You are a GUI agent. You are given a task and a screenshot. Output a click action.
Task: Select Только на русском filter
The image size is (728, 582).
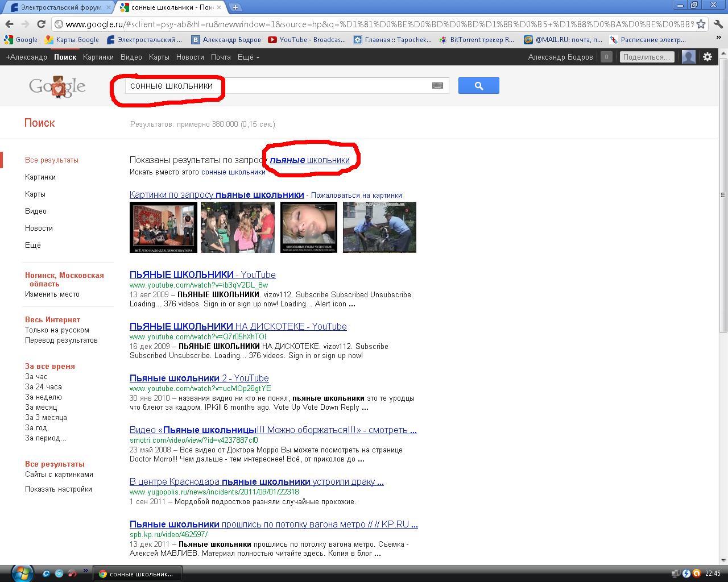tap(57, 330)
